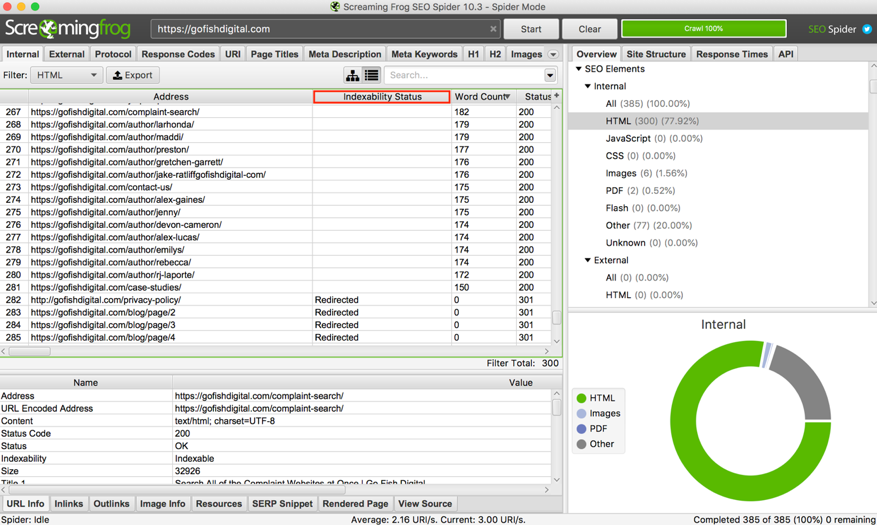This screenshot has height=525, width=877.
Task: Click the Crawl 100% progress bar
Action: pyautogui.click(x=704, y=29)
